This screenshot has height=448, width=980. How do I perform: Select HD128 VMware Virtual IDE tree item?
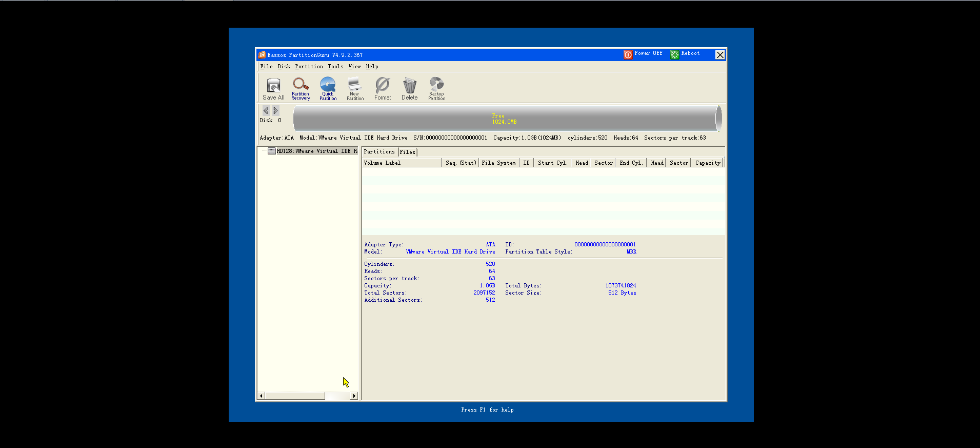317,151
